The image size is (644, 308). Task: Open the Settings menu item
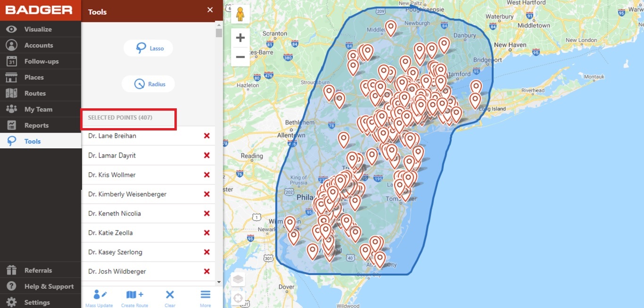click(x=41, y=302)
